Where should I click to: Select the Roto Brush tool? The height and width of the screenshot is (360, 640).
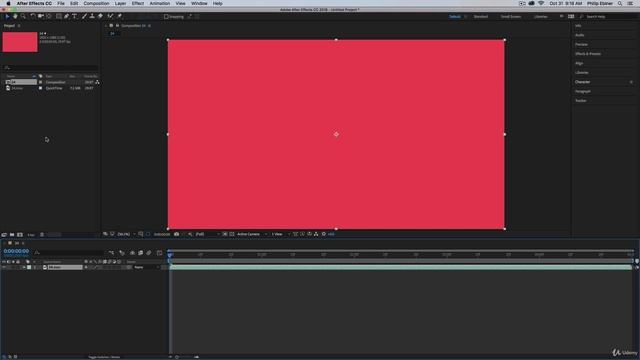pyautogui.click(x=110, y=16)
